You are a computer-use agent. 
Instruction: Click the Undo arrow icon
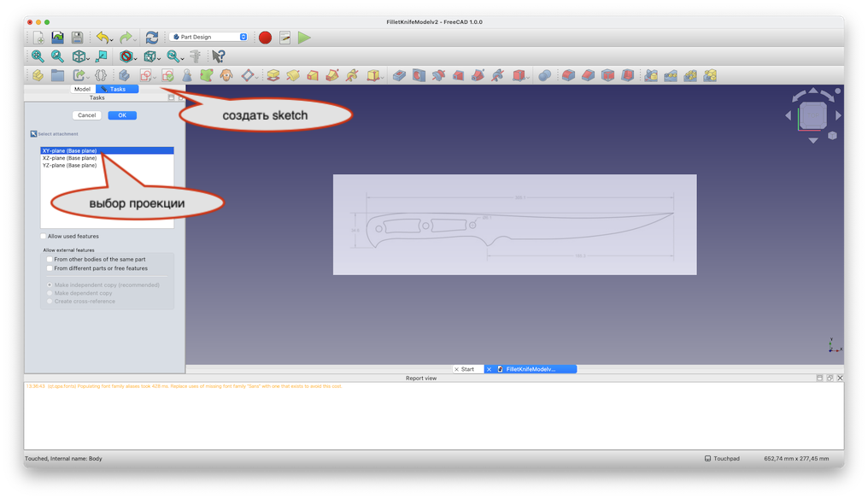pyautogui.click(x=102, y=38)
